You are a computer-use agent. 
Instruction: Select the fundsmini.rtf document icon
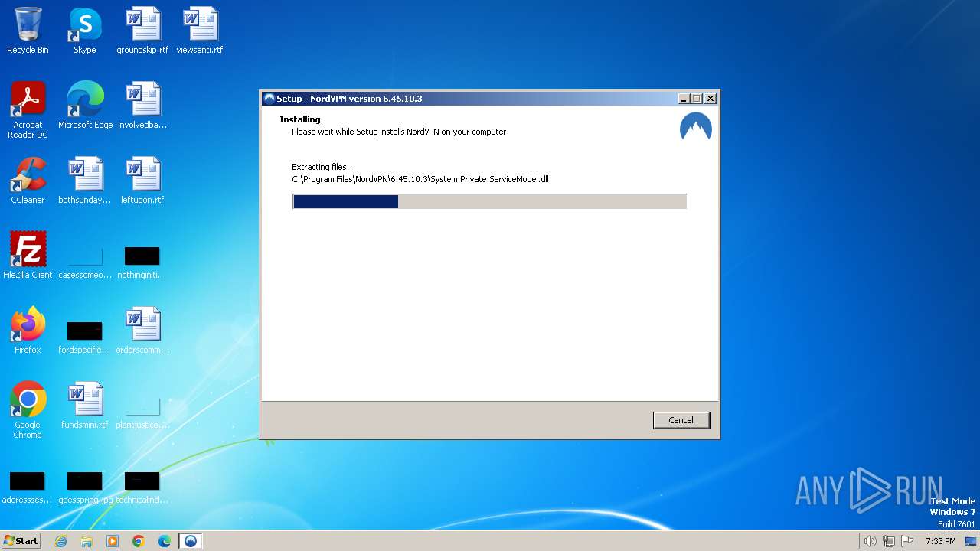point(85,406)
